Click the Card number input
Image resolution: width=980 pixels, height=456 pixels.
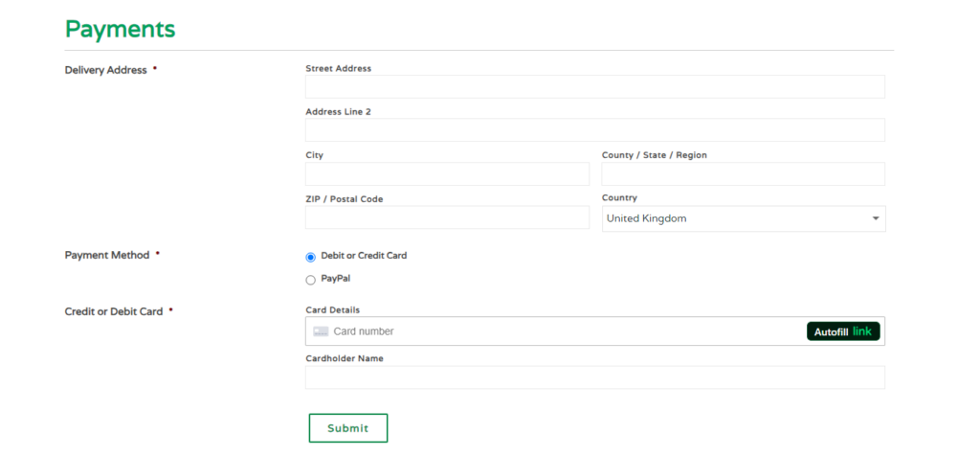(565, 331)
